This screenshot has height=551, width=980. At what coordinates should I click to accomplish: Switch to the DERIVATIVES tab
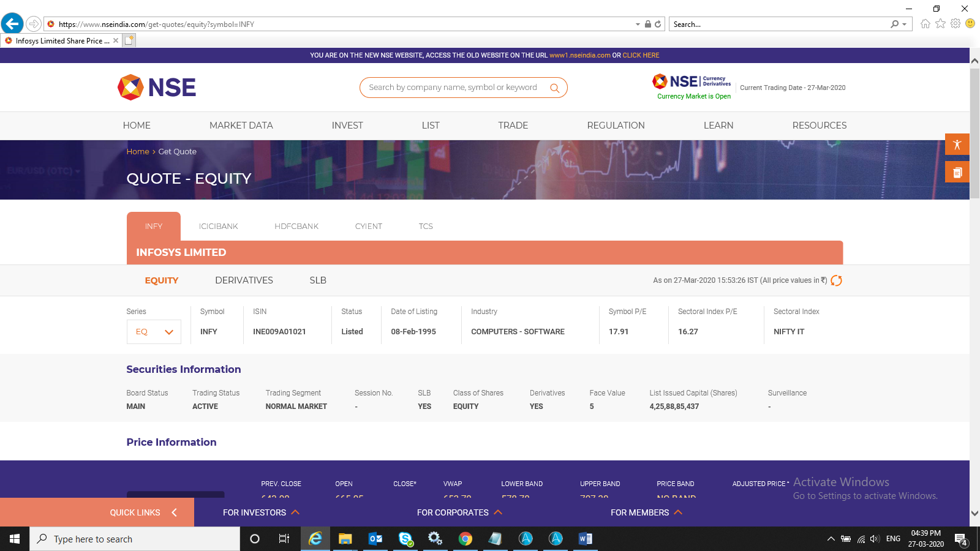[x=244, y=280]
